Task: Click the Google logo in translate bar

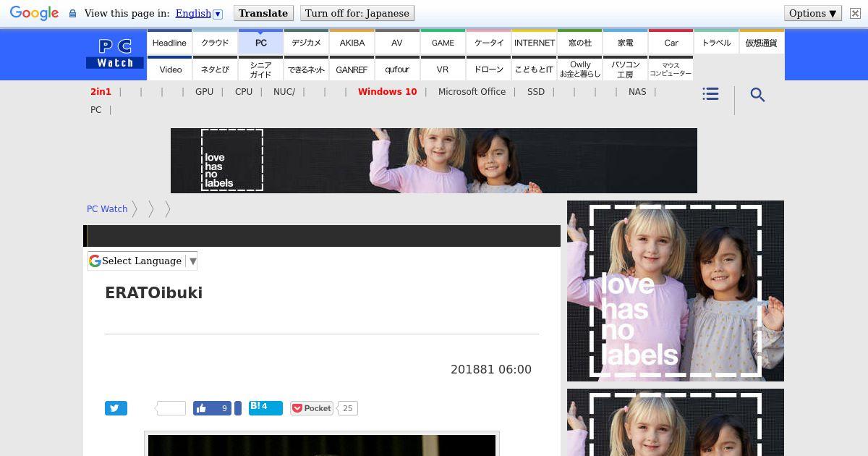Action: (34, 13)
